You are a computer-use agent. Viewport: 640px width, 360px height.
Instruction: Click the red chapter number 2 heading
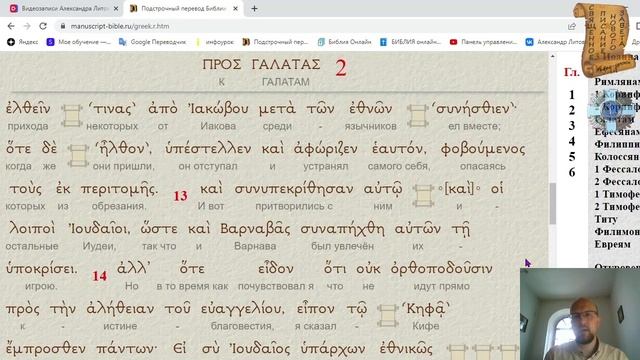point(341,68)
